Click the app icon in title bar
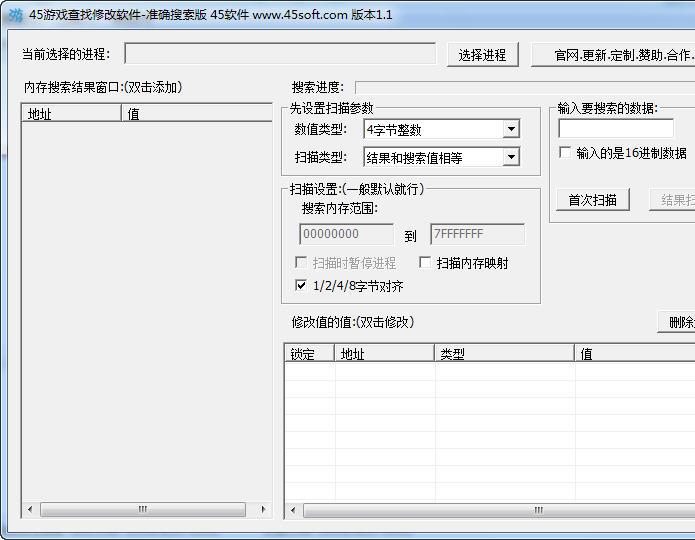Viewport: 695px width, 540px height. (x=14, y=15)
